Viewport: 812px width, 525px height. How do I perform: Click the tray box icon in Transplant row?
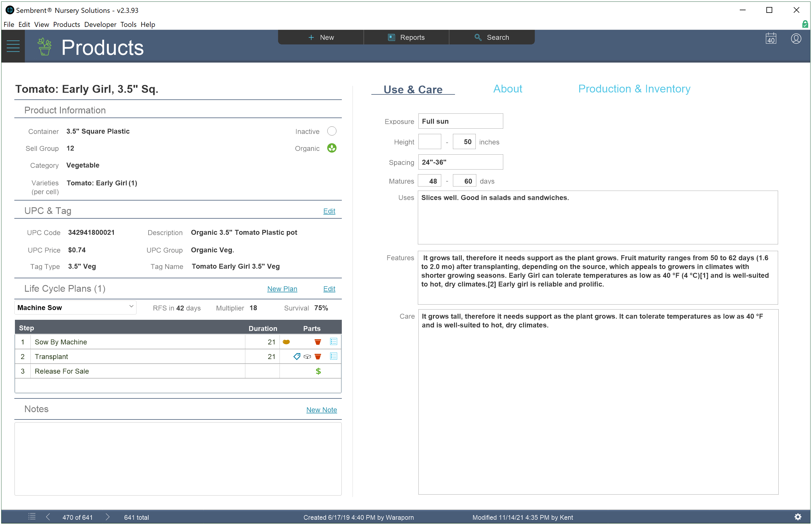[307, 357]
